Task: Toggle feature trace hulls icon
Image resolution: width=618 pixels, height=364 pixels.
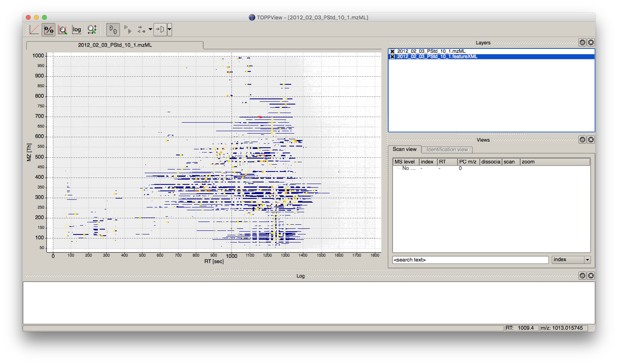Action: 128,30
